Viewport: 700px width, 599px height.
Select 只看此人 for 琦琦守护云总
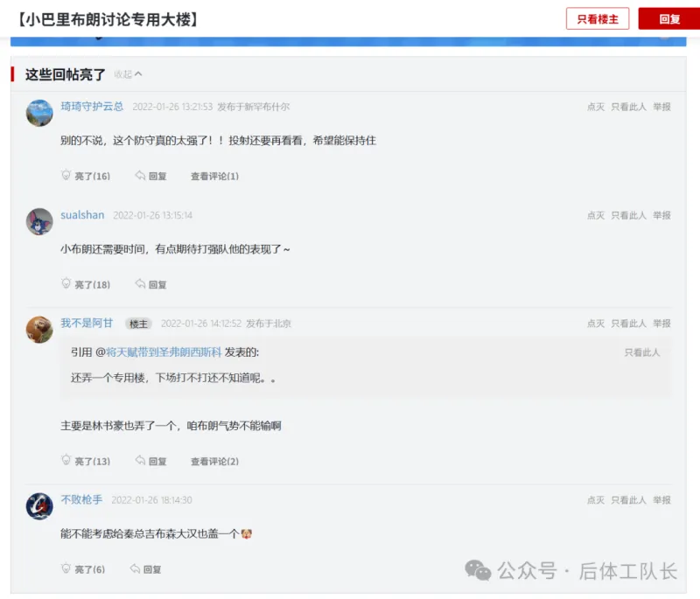click(x=628, y=107)
